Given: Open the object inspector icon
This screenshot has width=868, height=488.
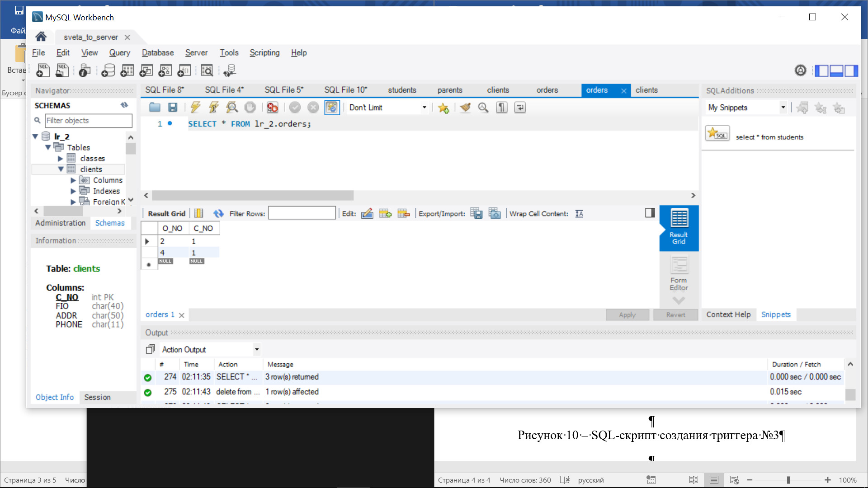Looking at the screenshot, I should [x=85, y=70].
